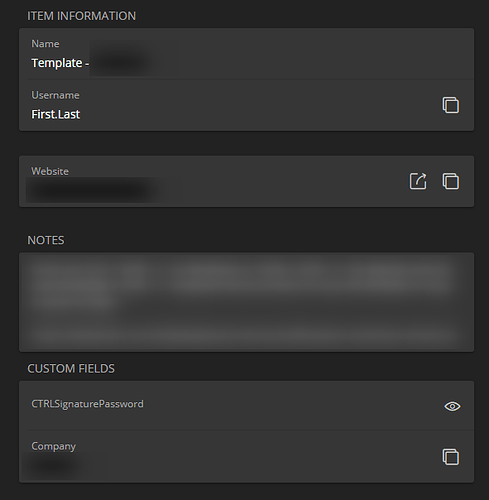This screenshot has width=489, height=500.
Task: Copy the Username value
Action: 451,105
